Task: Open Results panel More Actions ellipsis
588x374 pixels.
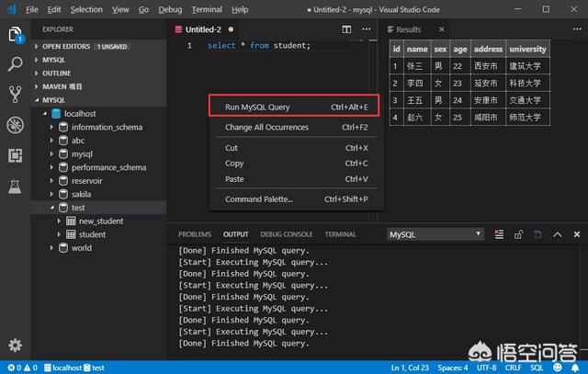Action: [x=577, y=29]
